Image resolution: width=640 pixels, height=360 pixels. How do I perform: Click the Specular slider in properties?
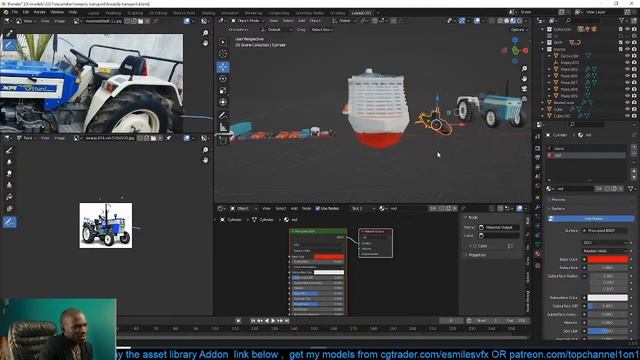point(607,331)
